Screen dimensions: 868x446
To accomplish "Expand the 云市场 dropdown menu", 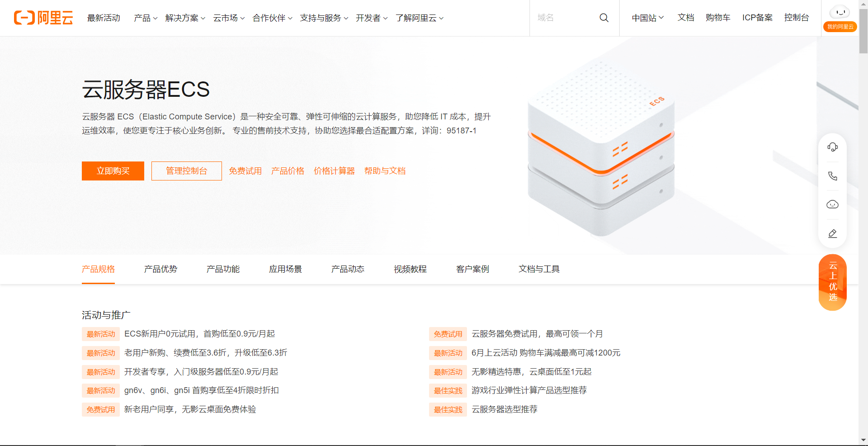I will pos(229,18).
